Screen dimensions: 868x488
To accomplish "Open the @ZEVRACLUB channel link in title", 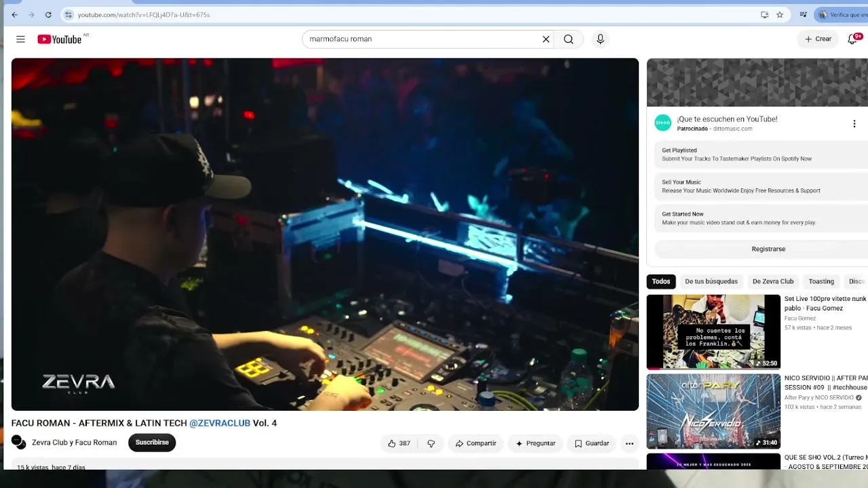I will [220, 423].
